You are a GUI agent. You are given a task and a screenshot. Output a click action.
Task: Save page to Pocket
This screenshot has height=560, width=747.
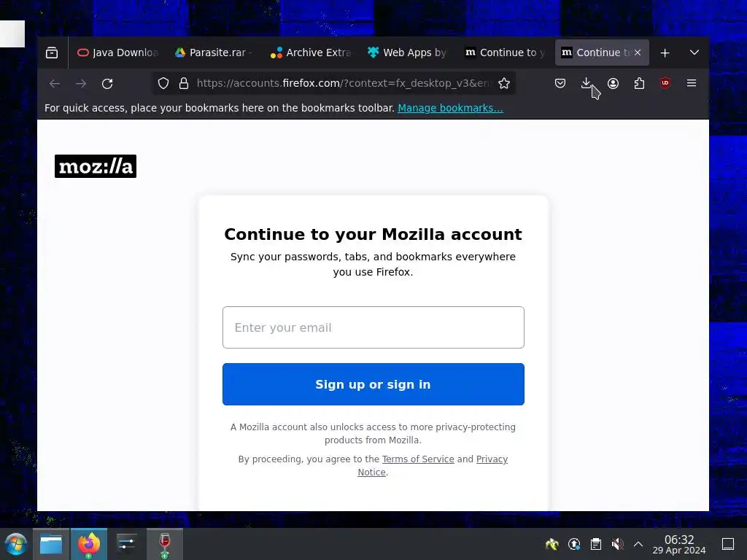[560, 83]
